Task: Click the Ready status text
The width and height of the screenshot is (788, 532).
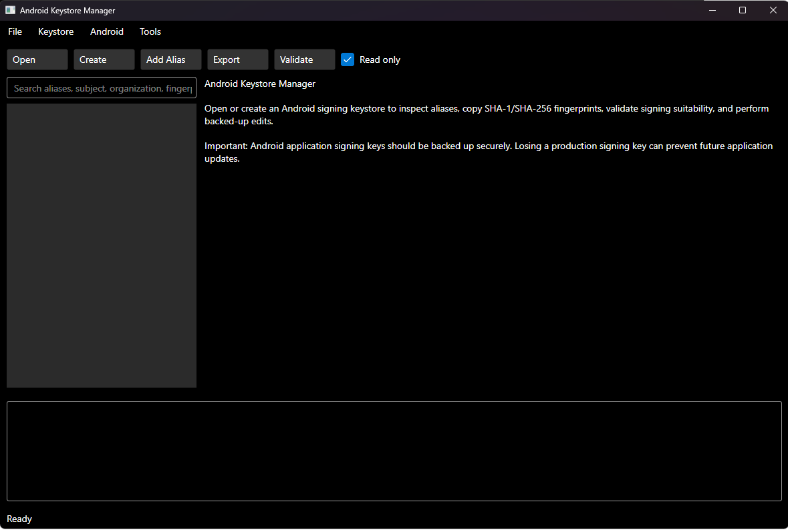Action: (19, 519)
